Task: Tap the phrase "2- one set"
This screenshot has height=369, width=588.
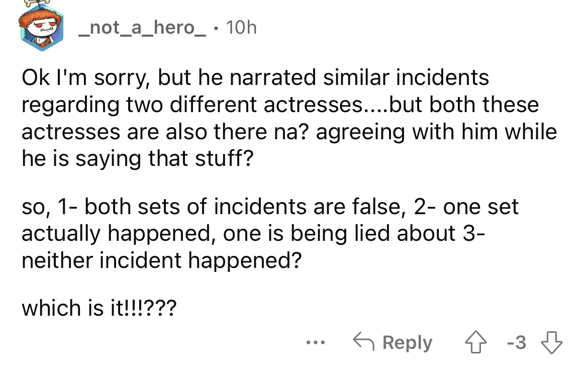Action: point(464,207)
